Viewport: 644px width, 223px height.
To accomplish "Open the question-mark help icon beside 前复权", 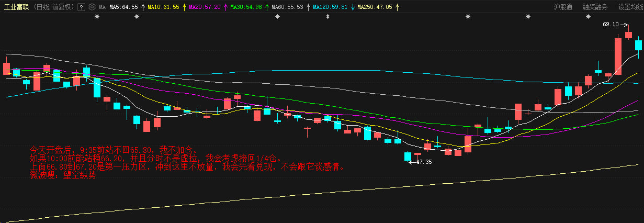I will pyautogui.click(x=81, y=7).
